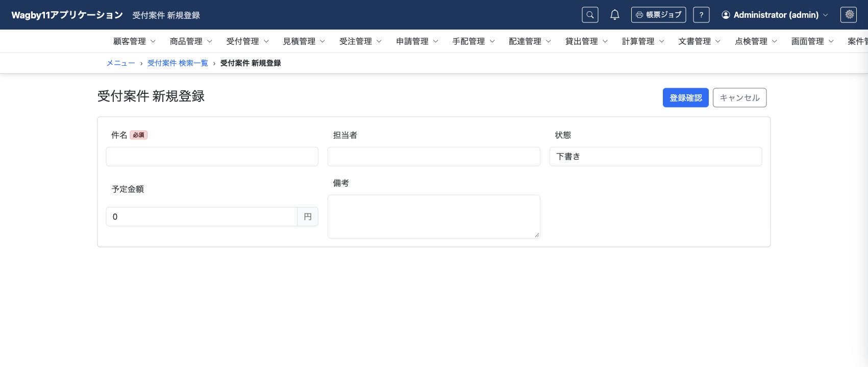Expand the 受注管理 dropdown menu
Screen dimensions: 868x367
coord(361,41)
